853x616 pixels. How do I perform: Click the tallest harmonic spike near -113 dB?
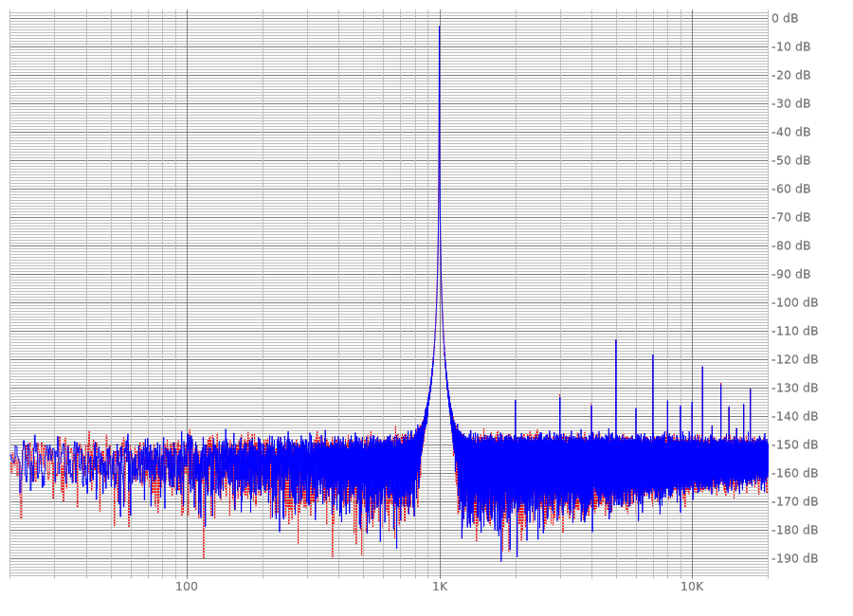click(x=616, y=341)
